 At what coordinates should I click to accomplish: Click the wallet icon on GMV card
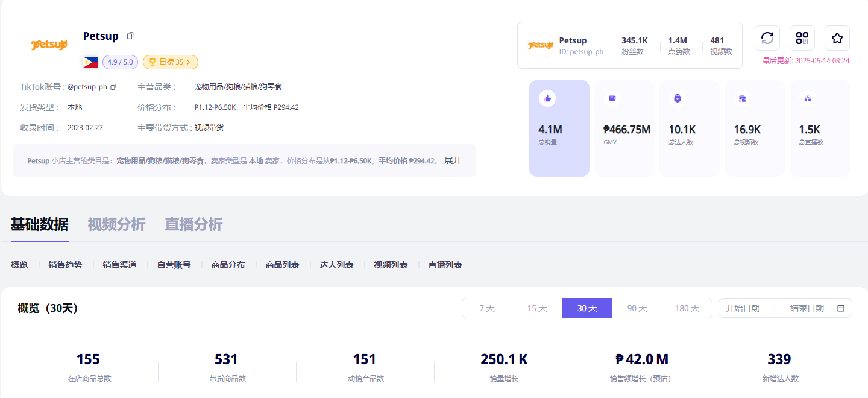coord(612,98)
